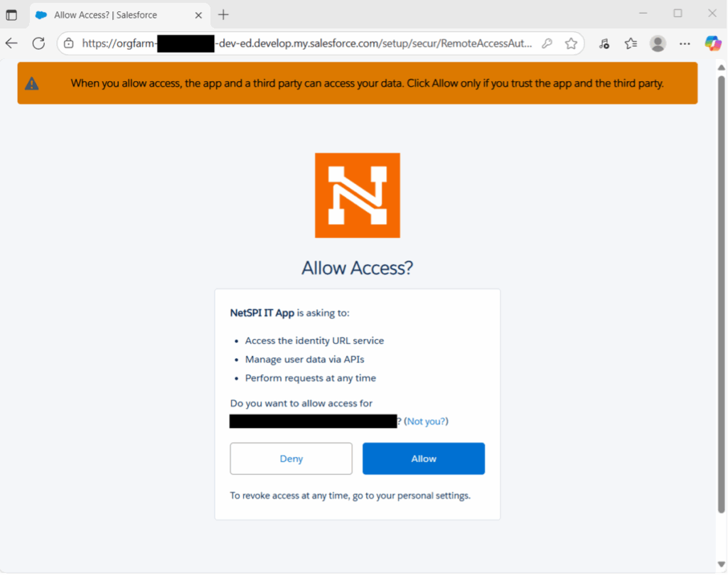Click the Allow button

pyautogui.click(x=424, y=458)
